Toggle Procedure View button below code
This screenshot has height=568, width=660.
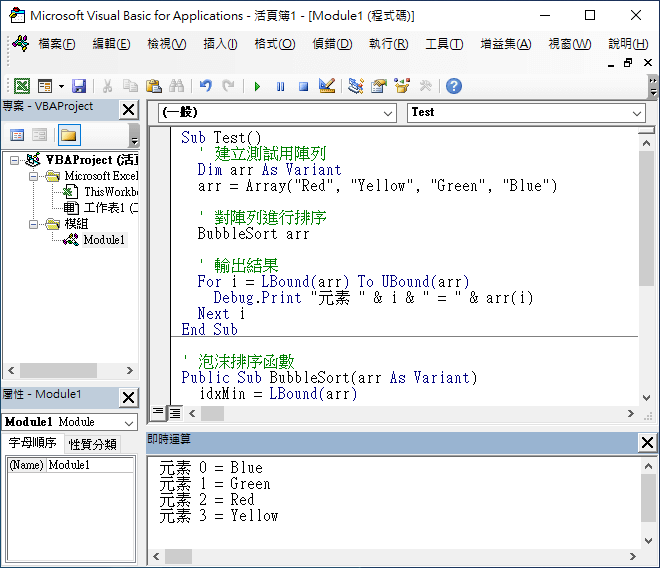pos(158,412)
